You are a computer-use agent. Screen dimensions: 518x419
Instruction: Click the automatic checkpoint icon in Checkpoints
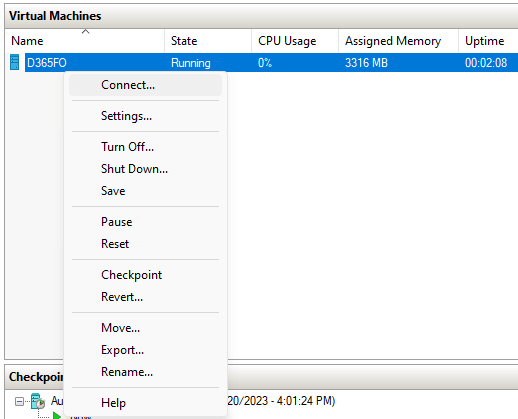(x=38, y=401)
